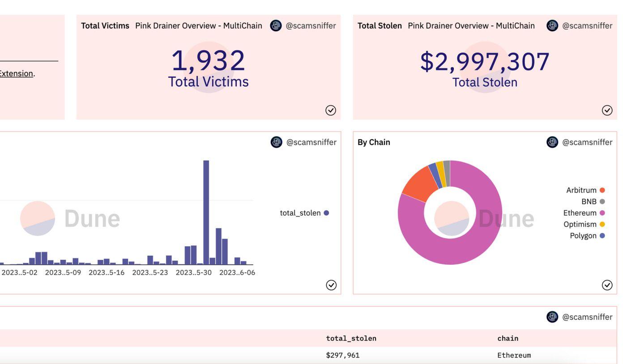Sort table by chain column header
This screenshot has width=623, height=364.
(x=508, y=339)
